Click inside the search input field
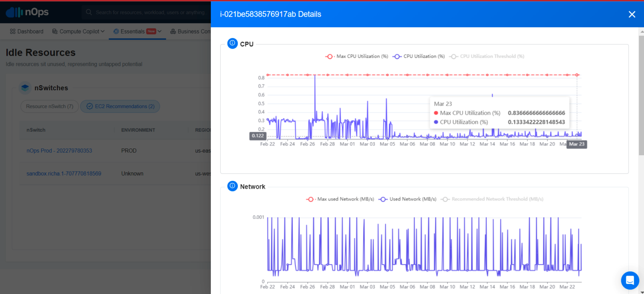 [x=138, y=12]
